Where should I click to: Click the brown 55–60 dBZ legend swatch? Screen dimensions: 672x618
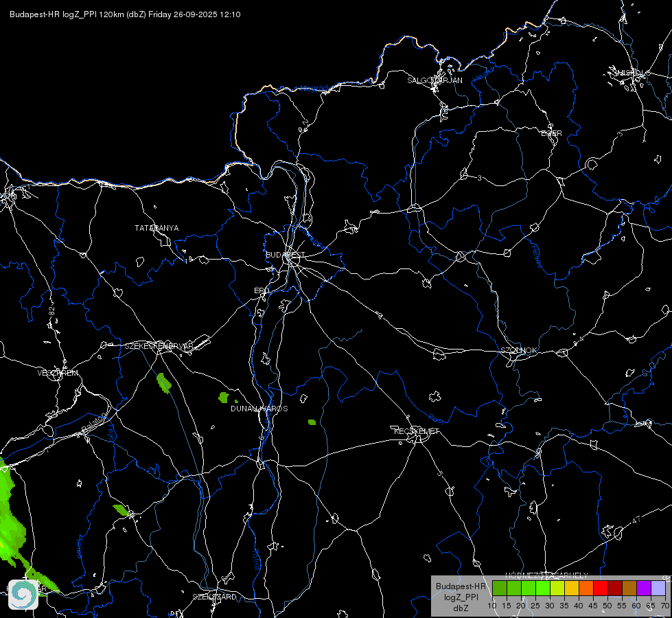tap(629, 588)
